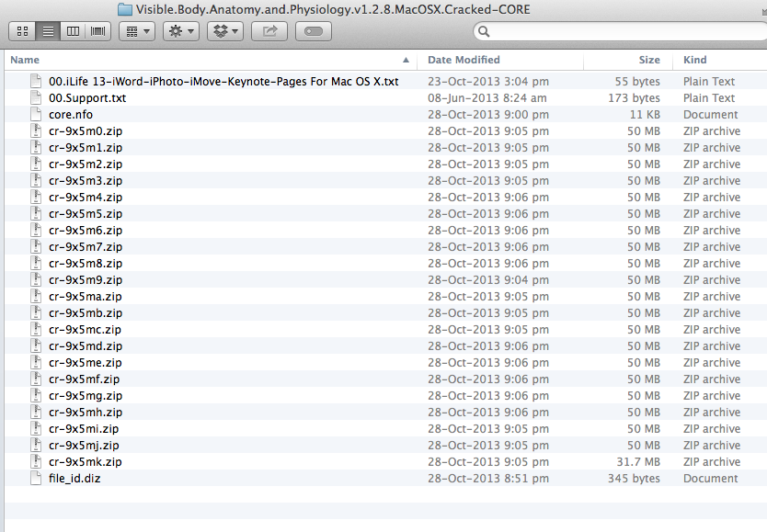Click the folder icon in the title bar
The height and width of the screenshot is (532, 767).
pyautogui.click(x=125, y=9)
